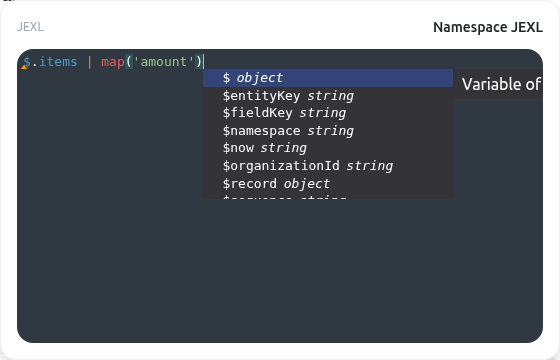Click the pipe operator in the expression

click(89, 62)
